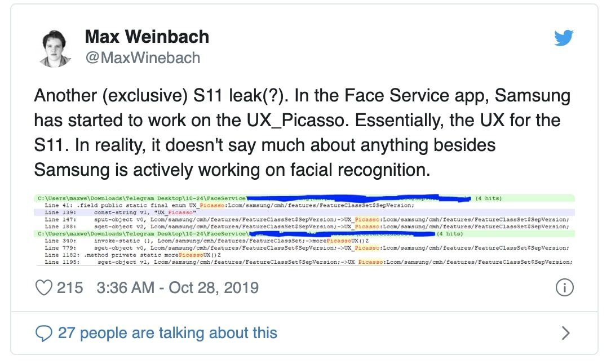611x364 pixels.
Task: Open Max Weinbach's profile avatar
Action: [56, 48]
